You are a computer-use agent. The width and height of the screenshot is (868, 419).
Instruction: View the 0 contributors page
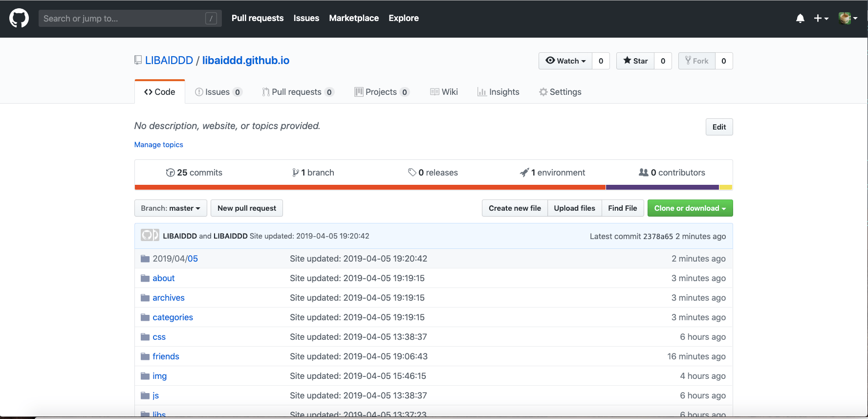pyautogui.click(x=672, y=173)
